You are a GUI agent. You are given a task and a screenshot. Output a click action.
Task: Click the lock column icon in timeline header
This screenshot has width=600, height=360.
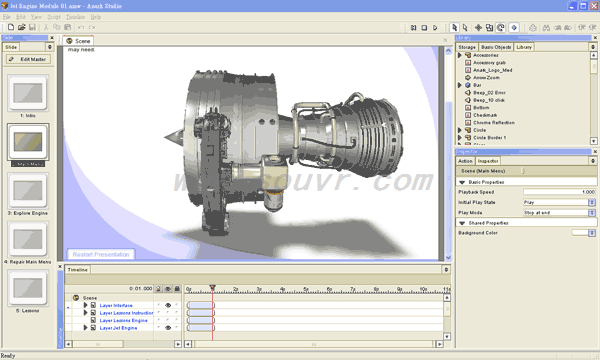[x=177, y=289]
